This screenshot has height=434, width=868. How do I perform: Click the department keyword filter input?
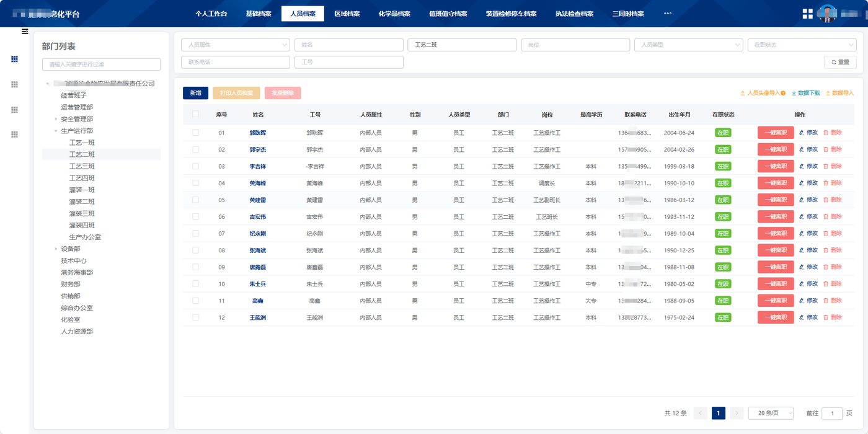(101, 64)
